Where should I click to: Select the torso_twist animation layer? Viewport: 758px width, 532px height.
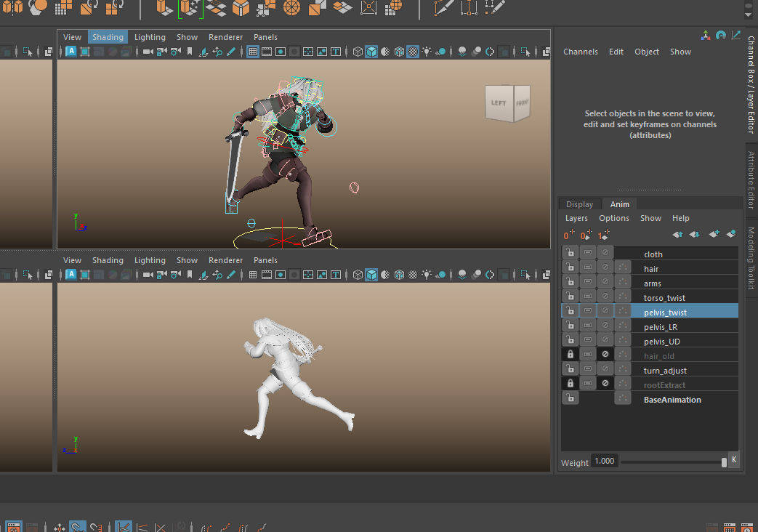(664, 298)
